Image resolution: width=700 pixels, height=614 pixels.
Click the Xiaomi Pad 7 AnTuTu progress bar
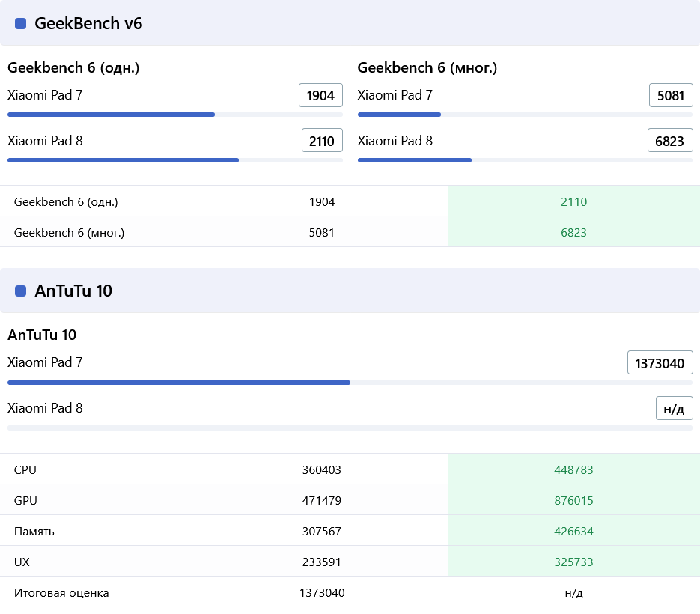(350, 383)
